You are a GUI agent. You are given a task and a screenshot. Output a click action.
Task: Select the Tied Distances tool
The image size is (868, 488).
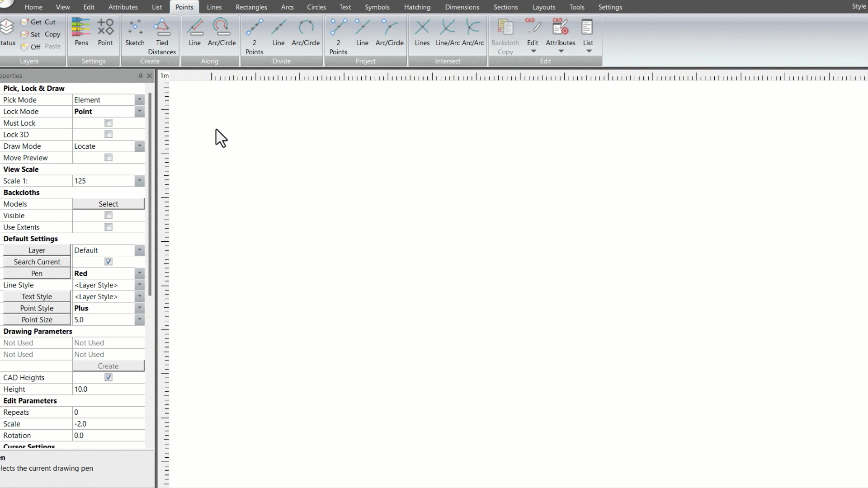coord(162,37)
